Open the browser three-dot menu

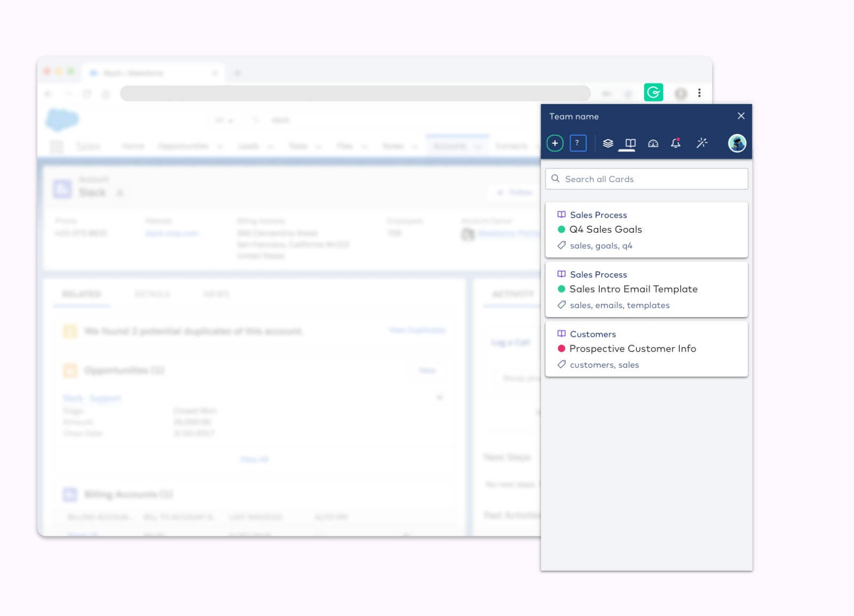[699, 93]
